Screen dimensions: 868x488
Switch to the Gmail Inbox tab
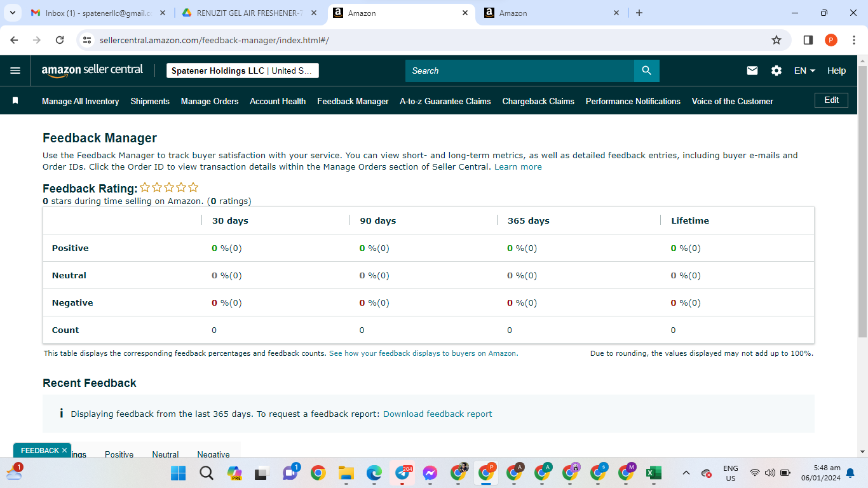[100, 13]
